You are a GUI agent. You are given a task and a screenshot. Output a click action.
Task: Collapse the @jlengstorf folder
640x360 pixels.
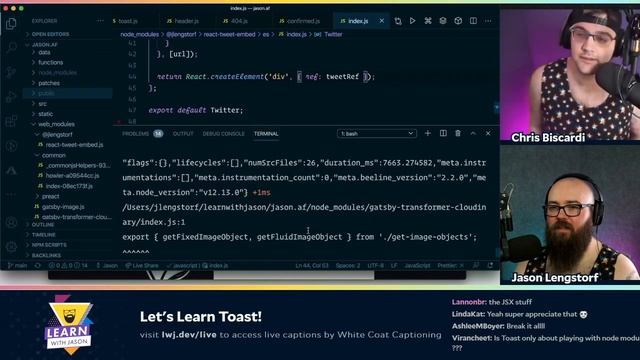tap(57, 135)
